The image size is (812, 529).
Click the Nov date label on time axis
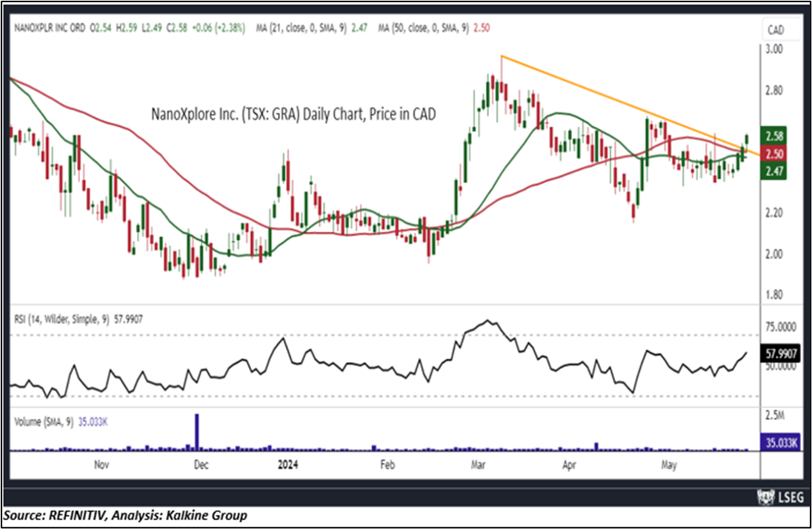pyautogui.click(x=101, y=465)
